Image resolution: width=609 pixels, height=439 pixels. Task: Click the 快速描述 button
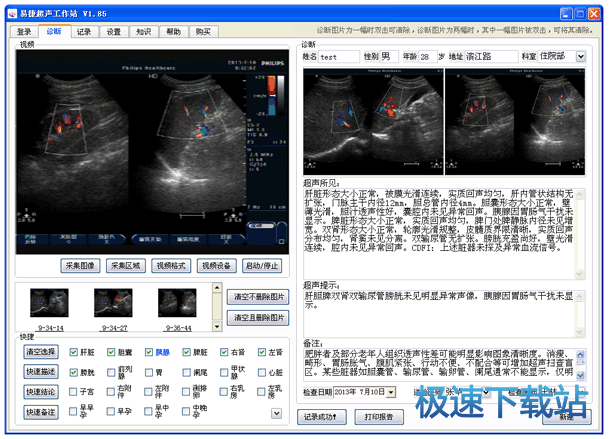[x=41, y=372]
